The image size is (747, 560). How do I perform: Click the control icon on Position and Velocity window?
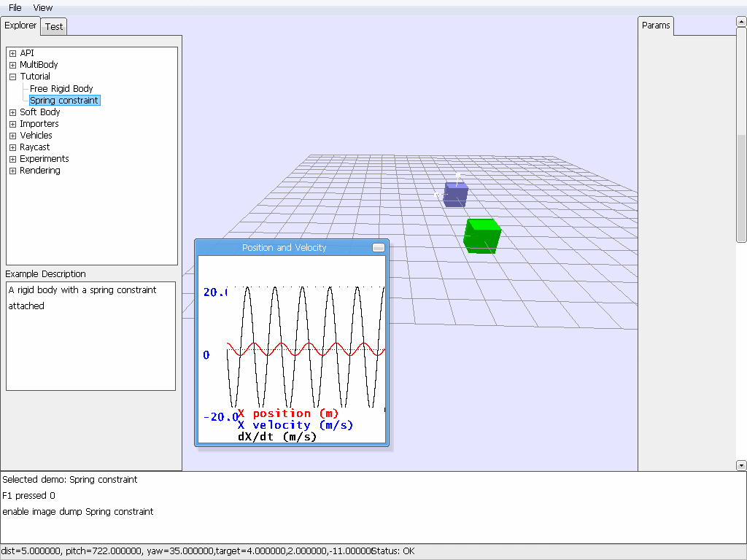coord(378,247)
